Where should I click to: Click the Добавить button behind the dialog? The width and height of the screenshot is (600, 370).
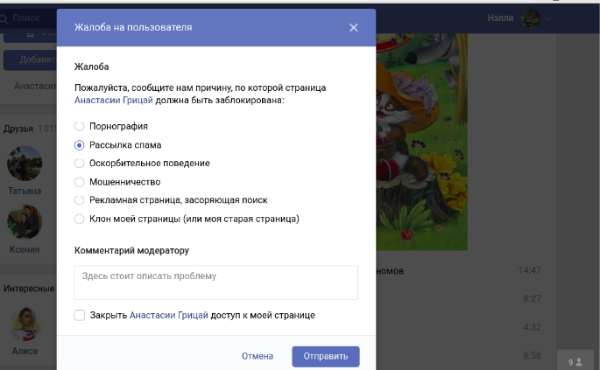[30, 60]
